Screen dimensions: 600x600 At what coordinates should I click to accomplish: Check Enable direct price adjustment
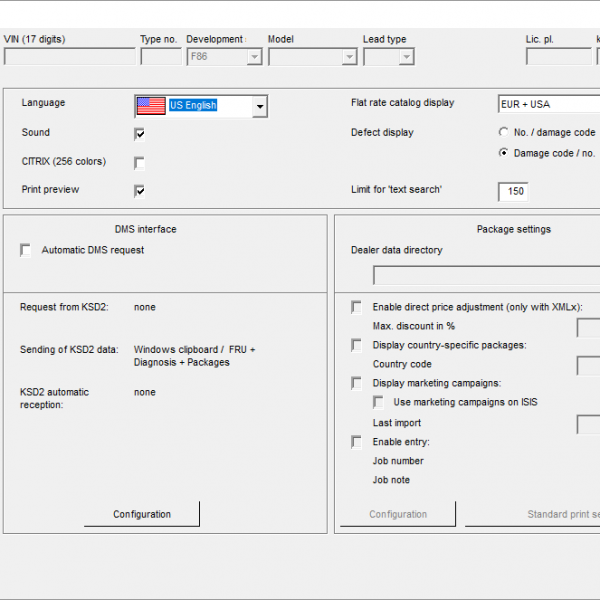coord(357,307)
